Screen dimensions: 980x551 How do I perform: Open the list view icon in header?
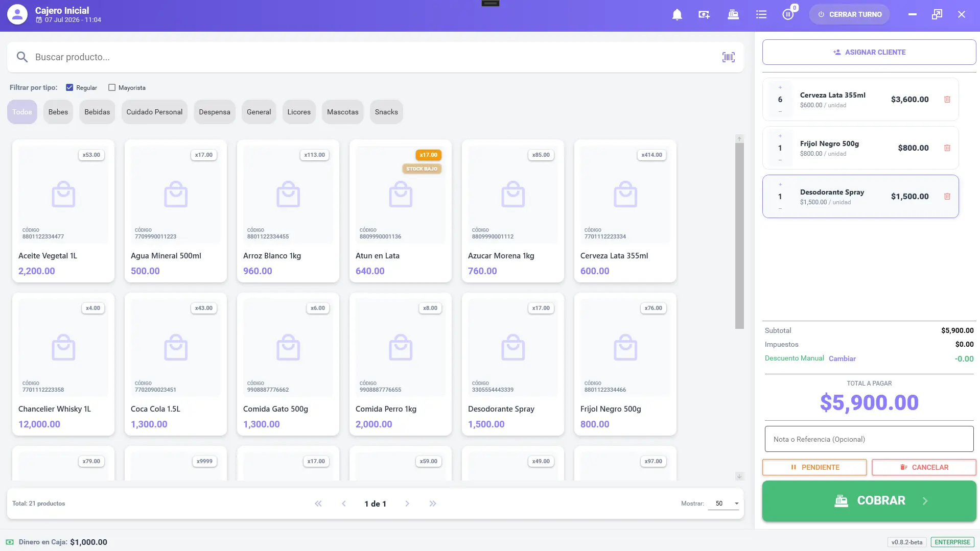tap(761, 15)
